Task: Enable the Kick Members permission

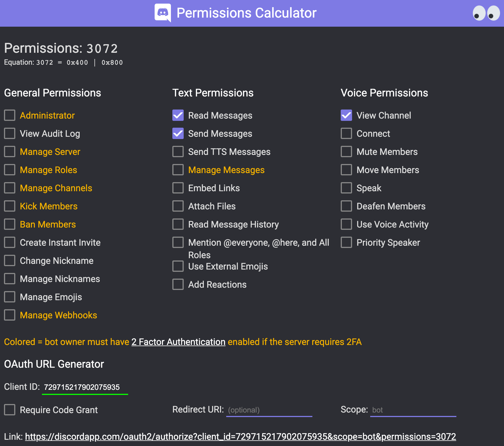Action: click(x=10, y=206)
